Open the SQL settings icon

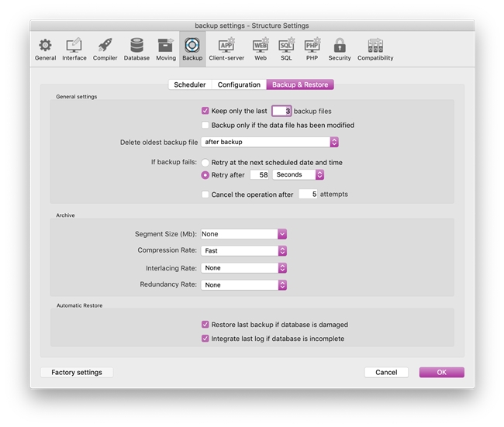pos(286,47)
